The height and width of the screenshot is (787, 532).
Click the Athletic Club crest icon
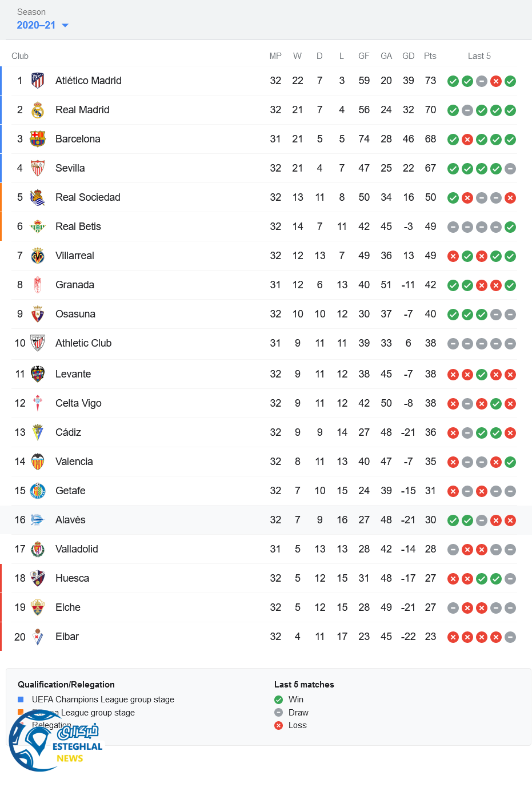tap(38, 343)
